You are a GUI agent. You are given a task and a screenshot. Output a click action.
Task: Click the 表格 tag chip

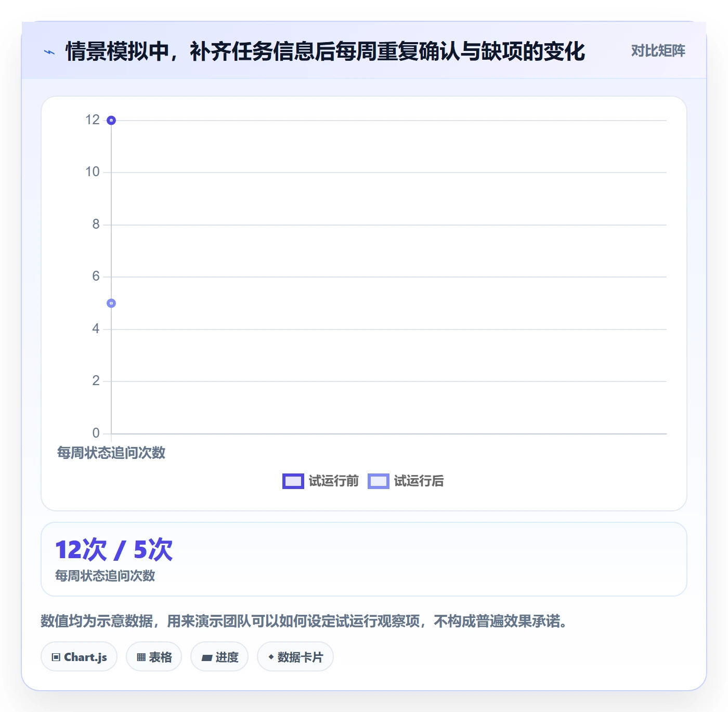[154, 657]
